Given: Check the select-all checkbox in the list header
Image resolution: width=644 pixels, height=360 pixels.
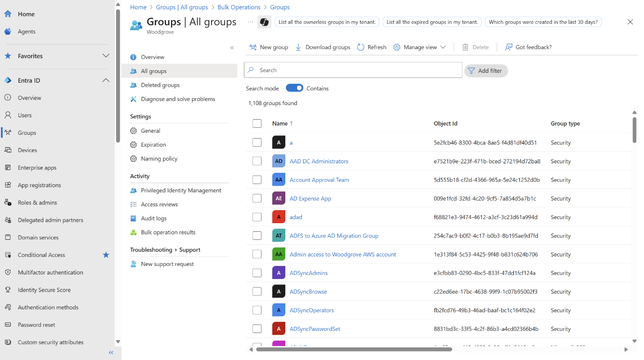Looking at the screenshot, I should pyautogui.click(x=257, y=123).
